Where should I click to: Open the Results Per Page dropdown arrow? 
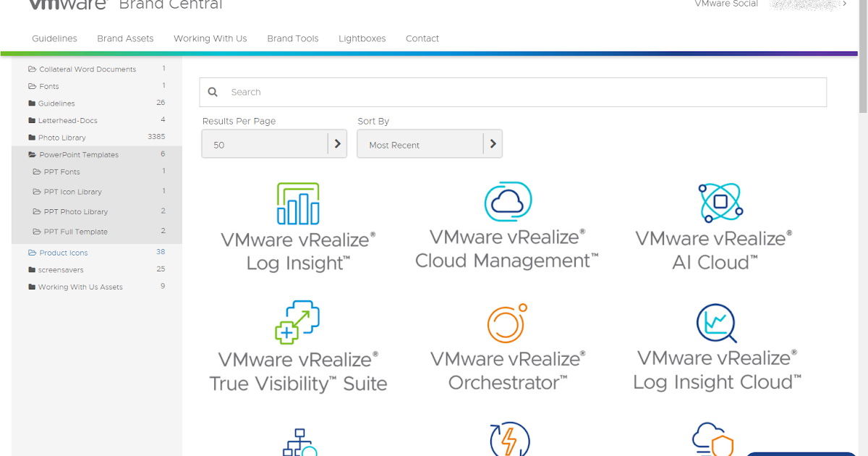337,143
